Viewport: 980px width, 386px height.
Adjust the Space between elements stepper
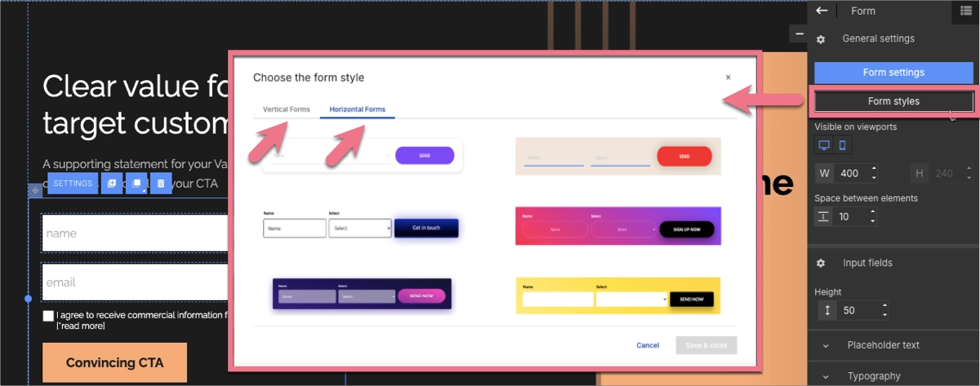(875, 216)
